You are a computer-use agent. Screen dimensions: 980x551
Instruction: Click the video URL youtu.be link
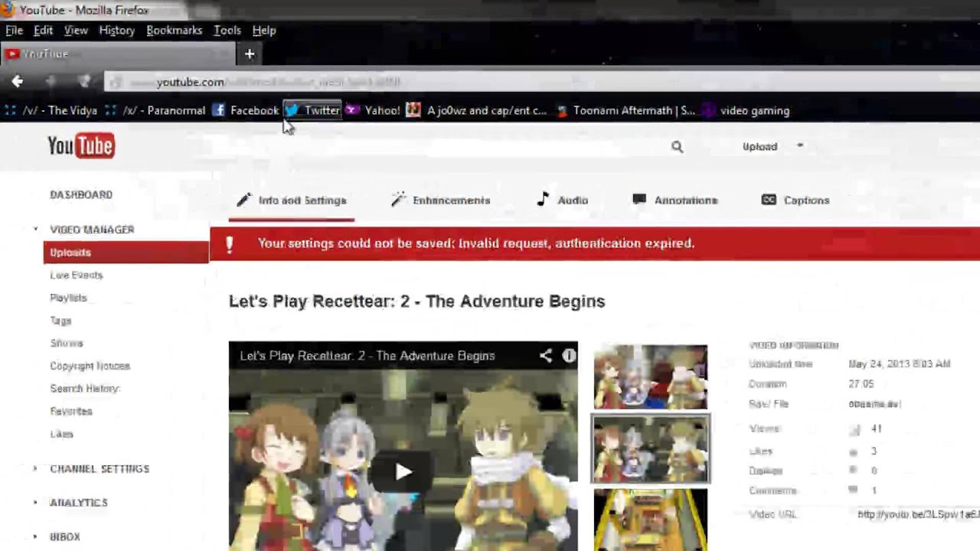919,514
